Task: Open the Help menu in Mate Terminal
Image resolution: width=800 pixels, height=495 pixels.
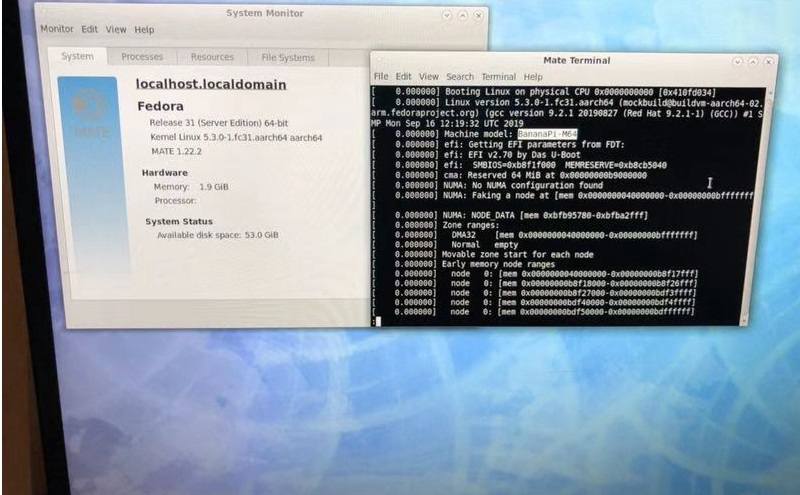Action: coord(533,77)
